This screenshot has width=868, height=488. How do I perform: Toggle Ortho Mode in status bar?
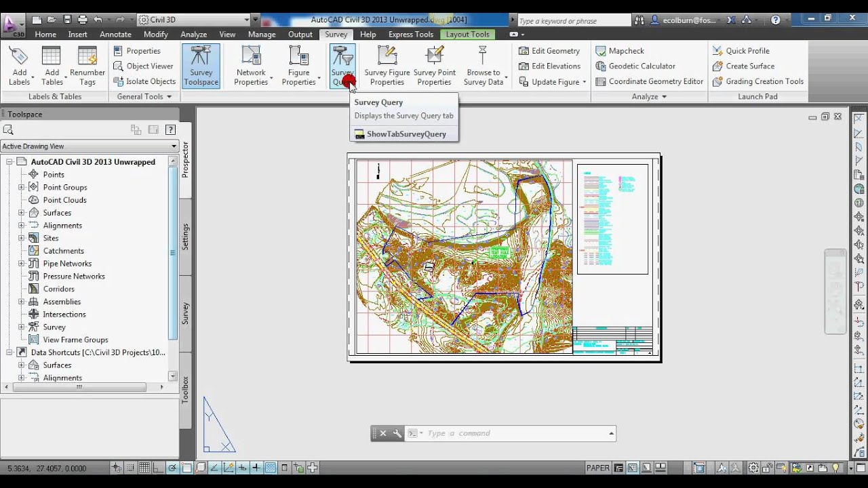158,468
